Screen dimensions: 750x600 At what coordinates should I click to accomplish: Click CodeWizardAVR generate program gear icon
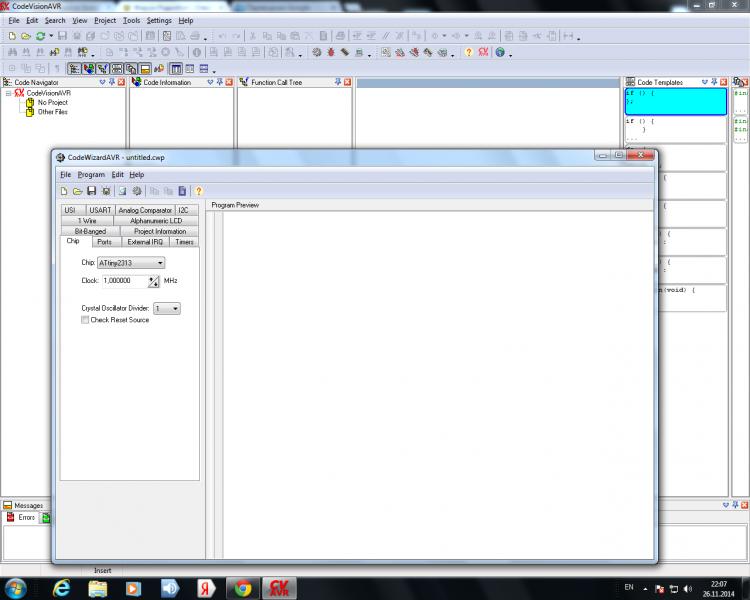(137, 191)
